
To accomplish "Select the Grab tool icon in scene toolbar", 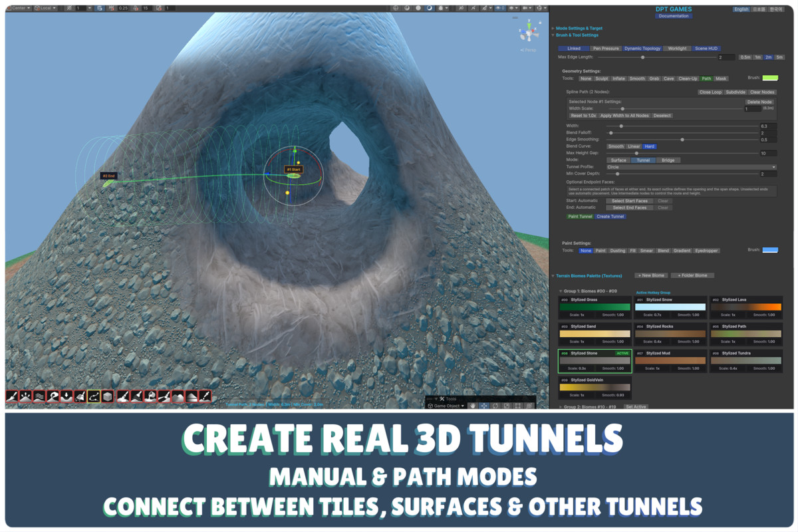I will click(x=53, y=396).
